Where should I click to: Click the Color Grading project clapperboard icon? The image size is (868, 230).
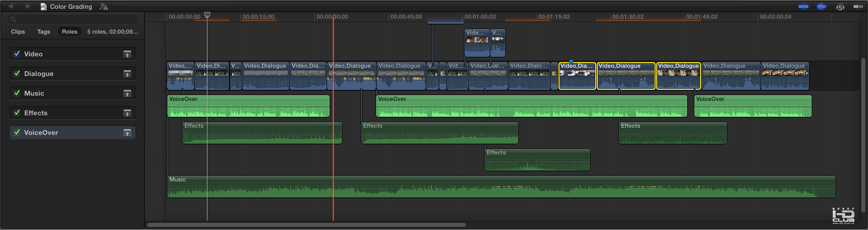coord(43,7)
